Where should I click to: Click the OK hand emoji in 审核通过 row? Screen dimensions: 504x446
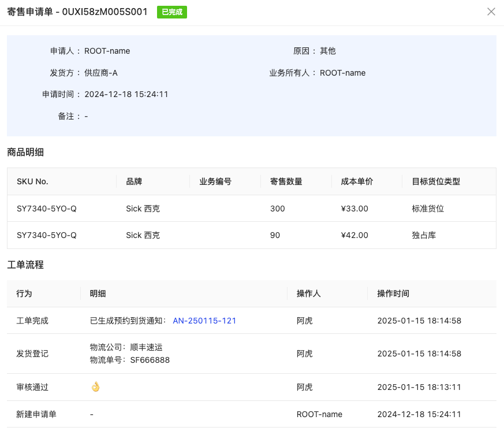(95, 387)
